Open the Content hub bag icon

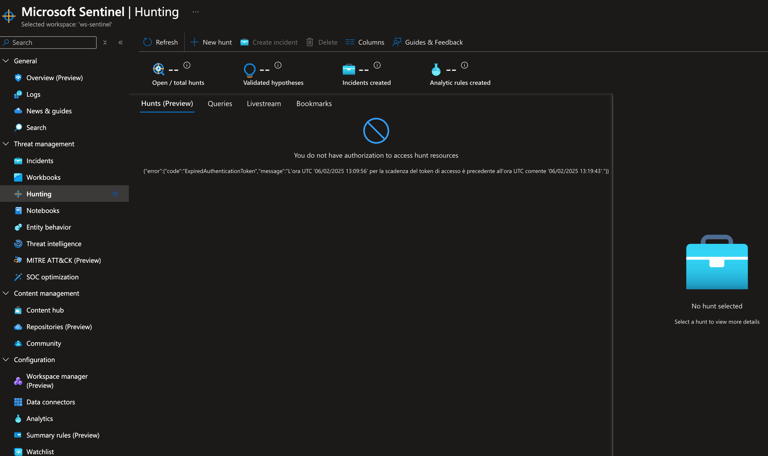(18, 311)
